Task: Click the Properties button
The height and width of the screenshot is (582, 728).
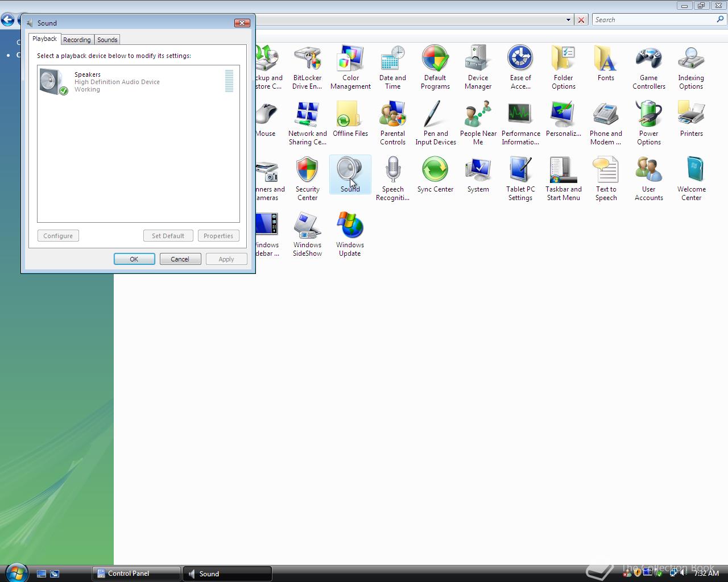Action: point(218,236)
